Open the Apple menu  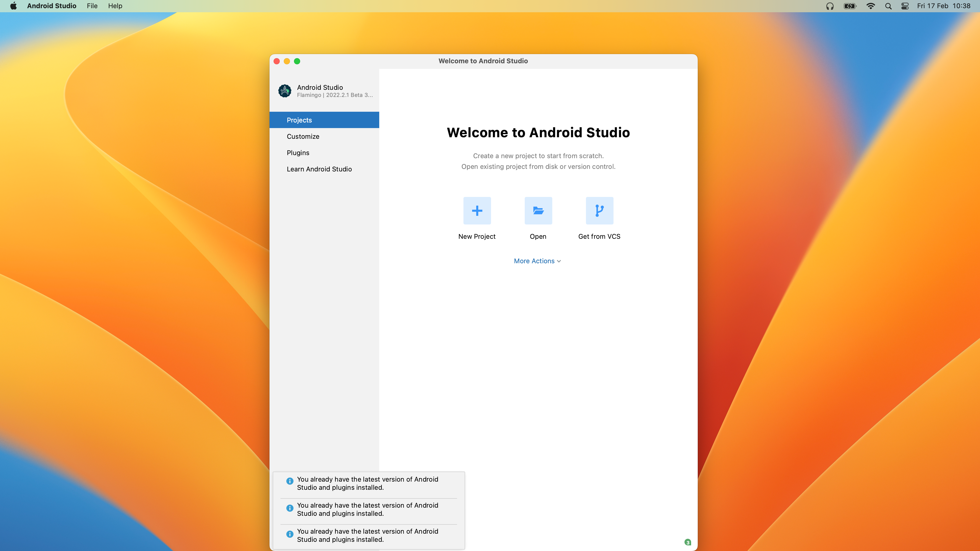coord(13,6)
